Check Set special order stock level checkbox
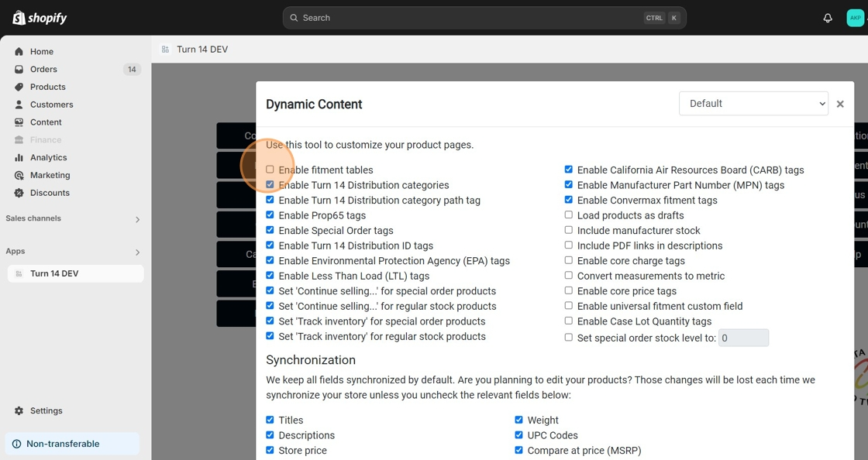868x460 pixels. (569, 338)
